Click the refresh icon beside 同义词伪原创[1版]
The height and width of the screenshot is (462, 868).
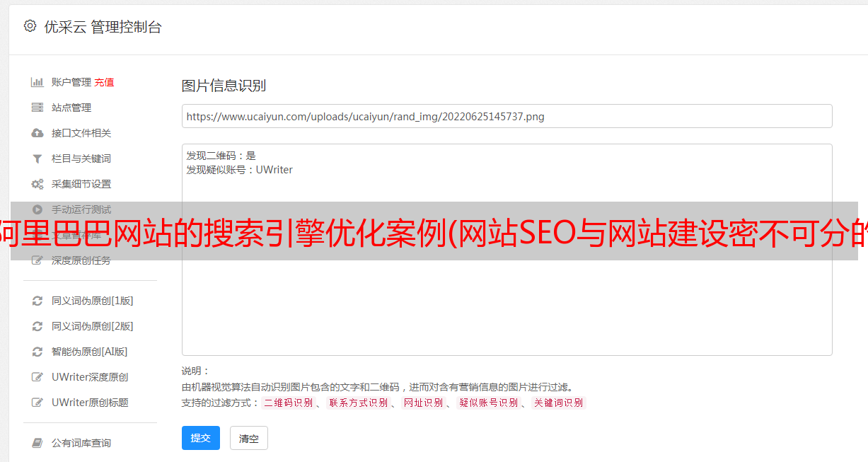click(37, 301)
